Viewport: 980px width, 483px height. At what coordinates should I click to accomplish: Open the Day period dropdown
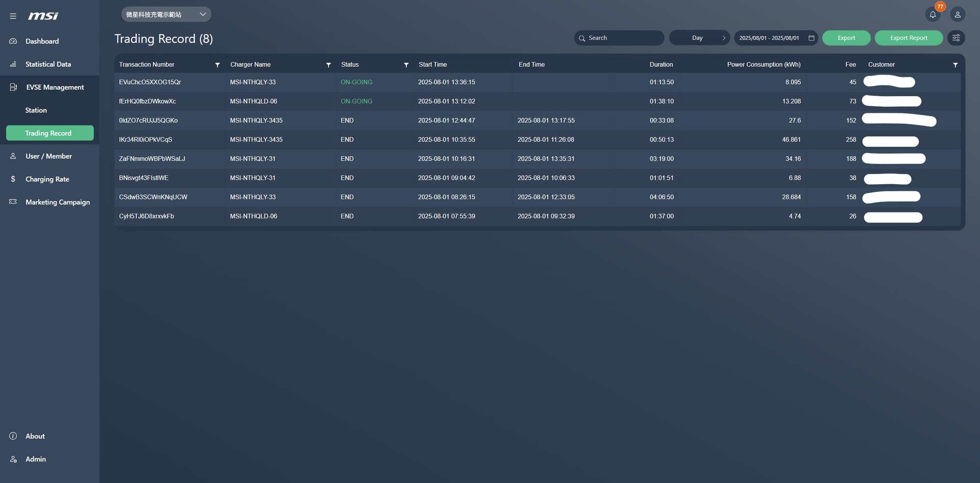click(699, 38)
